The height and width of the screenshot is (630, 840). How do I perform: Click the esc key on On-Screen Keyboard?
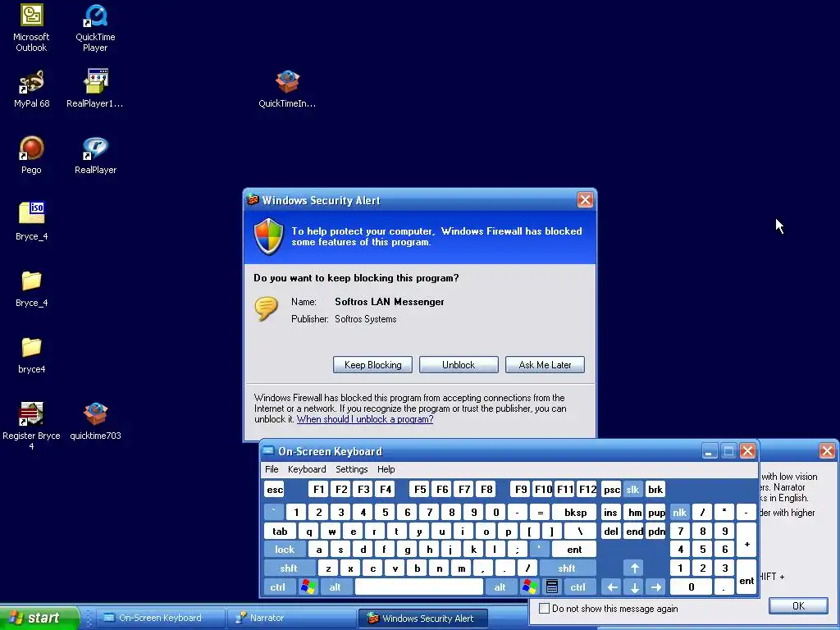[275, 490]
